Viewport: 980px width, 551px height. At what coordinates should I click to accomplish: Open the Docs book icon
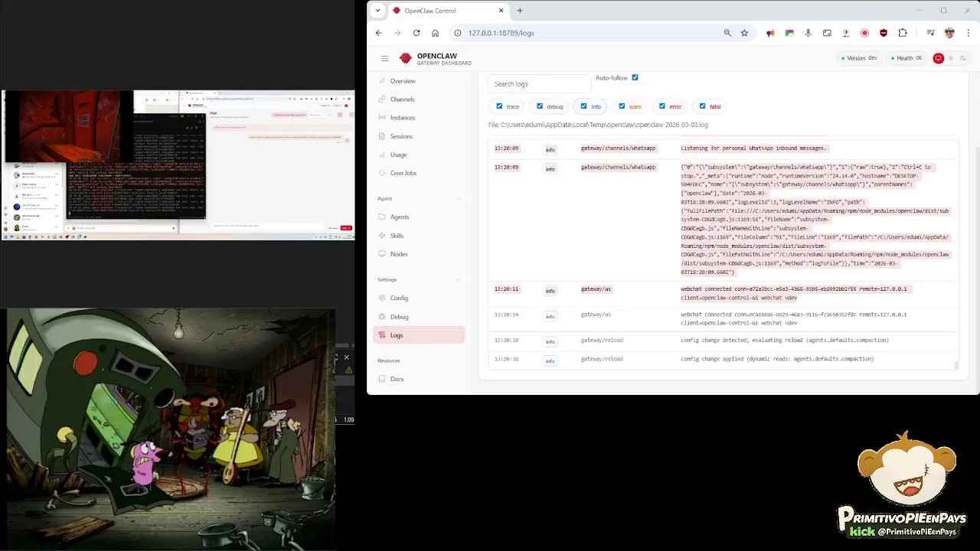383,380
